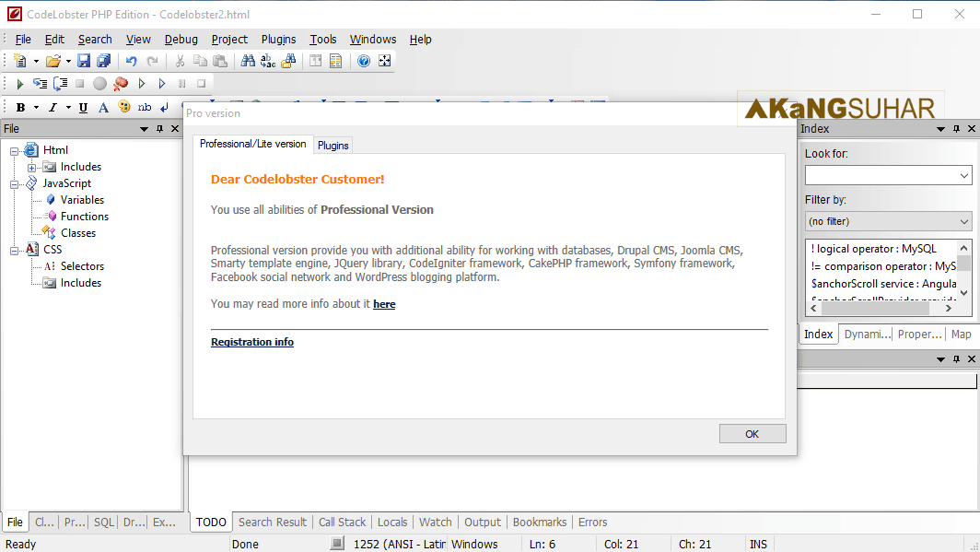Click the Replace ab-ac icon

[268, 61]
